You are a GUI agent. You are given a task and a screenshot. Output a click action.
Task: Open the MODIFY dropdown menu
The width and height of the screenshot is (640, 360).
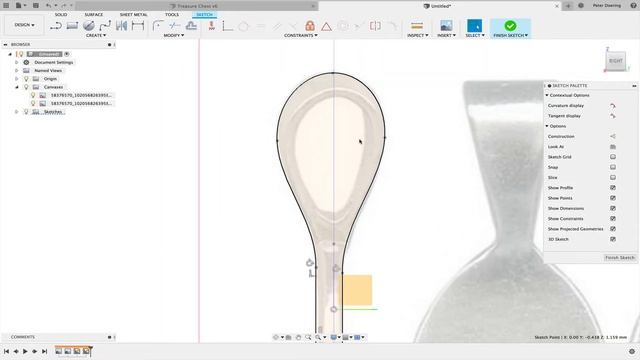(174, 36)
